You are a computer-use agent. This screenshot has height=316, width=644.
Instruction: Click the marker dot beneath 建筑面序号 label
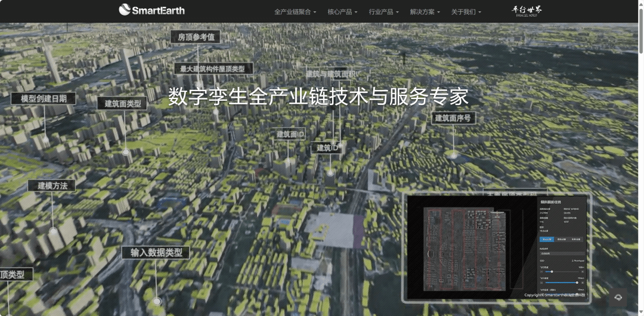pos(453,156)
